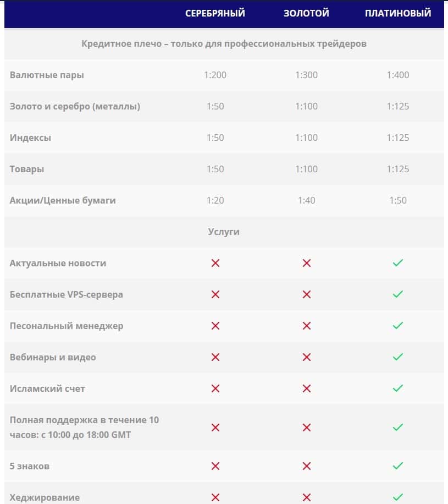This screenshot has width=448, height=504.
Task: Click the Silver red cross for Исламский счет
Action: 215,388
